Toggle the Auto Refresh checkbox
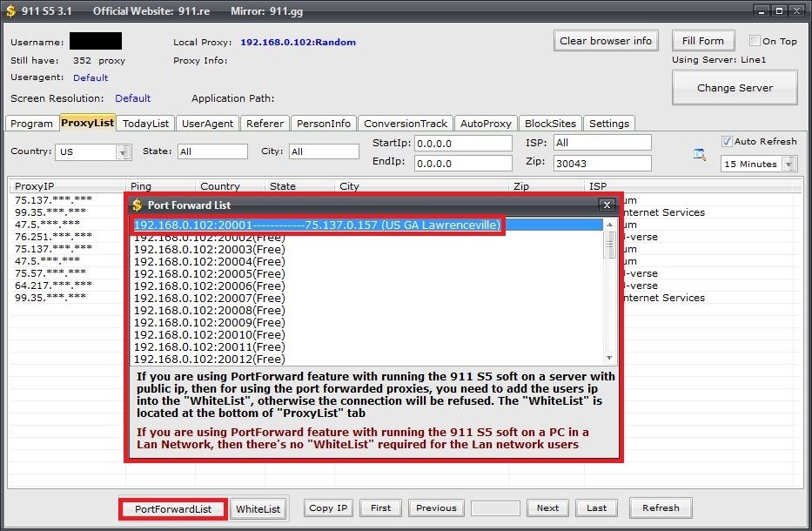 coord(727,141)
